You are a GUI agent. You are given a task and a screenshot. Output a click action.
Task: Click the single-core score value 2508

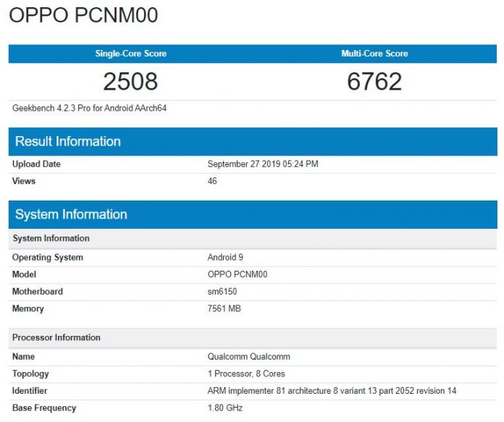[130, 81]
